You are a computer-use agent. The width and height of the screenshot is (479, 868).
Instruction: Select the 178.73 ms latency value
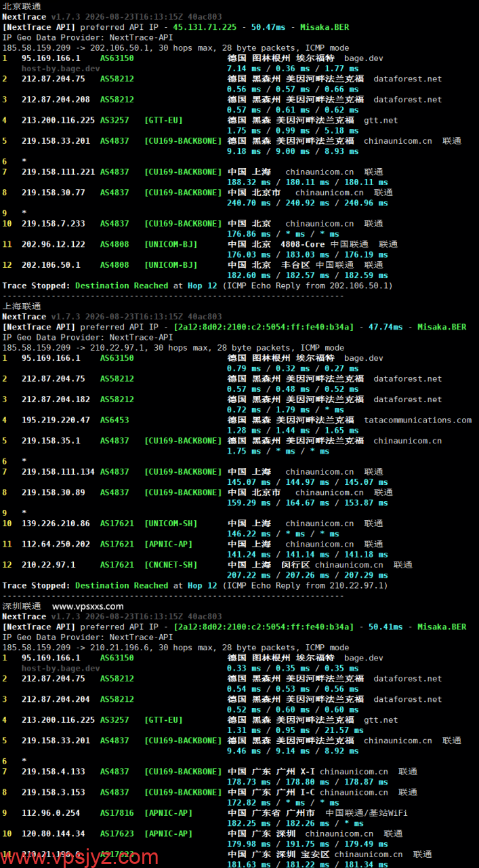pos(249,782)
